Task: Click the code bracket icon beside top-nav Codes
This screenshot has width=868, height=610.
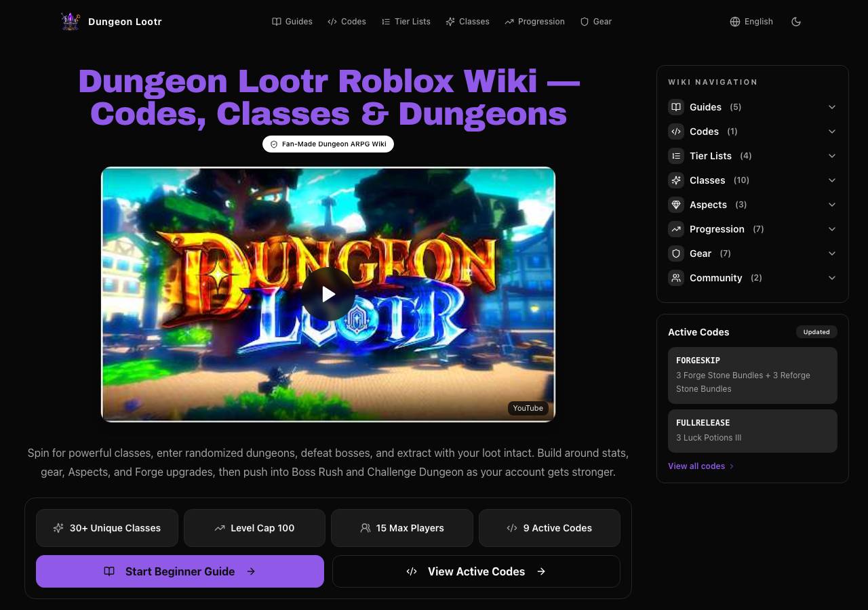Action: coord(332,22)
